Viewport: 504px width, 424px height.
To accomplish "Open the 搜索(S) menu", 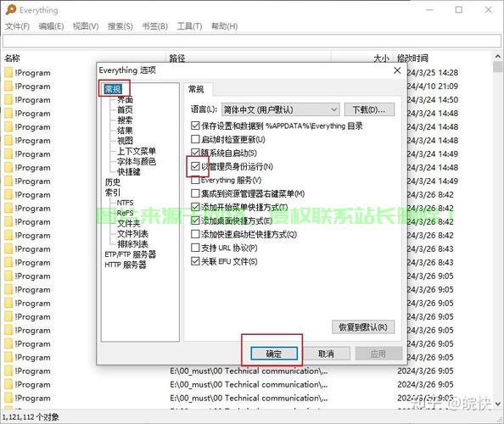I will tap(120, 26).
